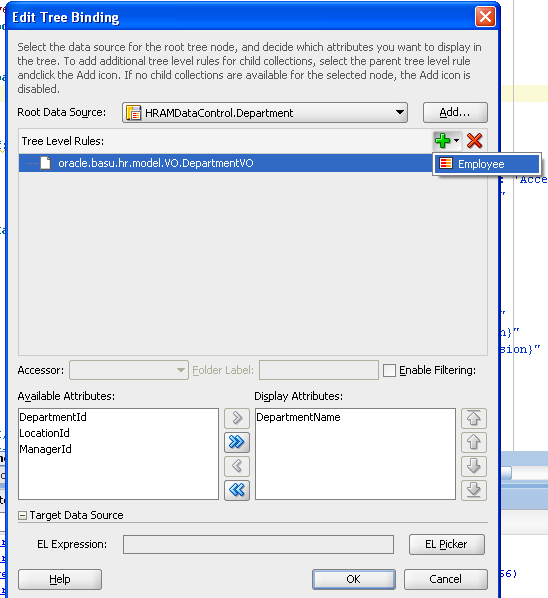Select LocationId in Available Attributes
548x598 pixels.
click(x=45, y=433)
